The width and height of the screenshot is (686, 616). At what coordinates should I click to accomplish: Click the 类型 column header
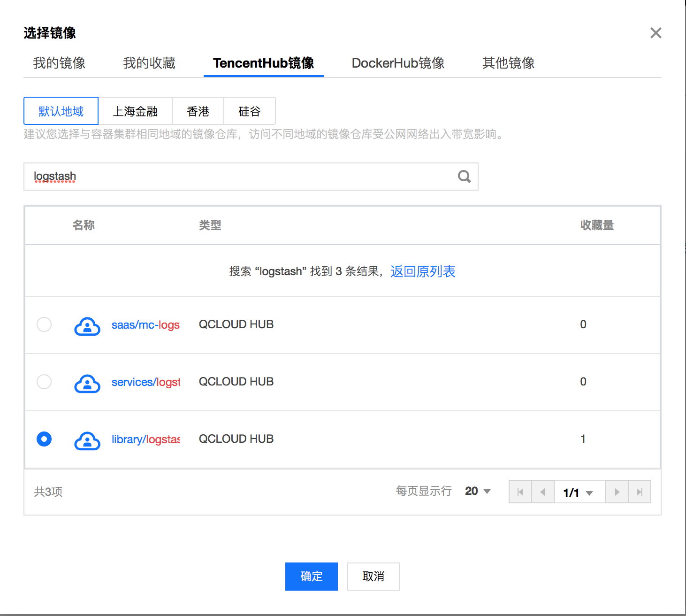[x=210, y=225]
